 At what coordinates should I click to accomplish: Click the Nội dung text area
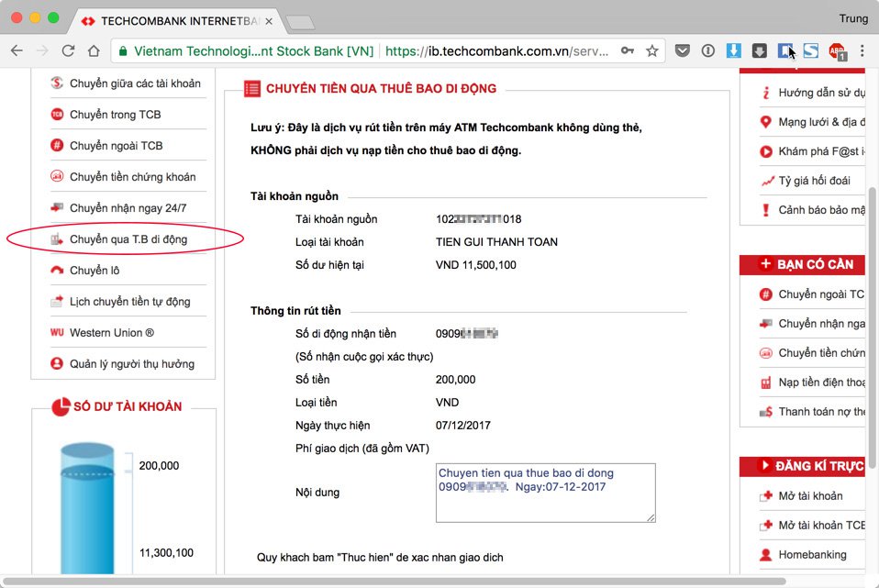(x=545, y=493)
